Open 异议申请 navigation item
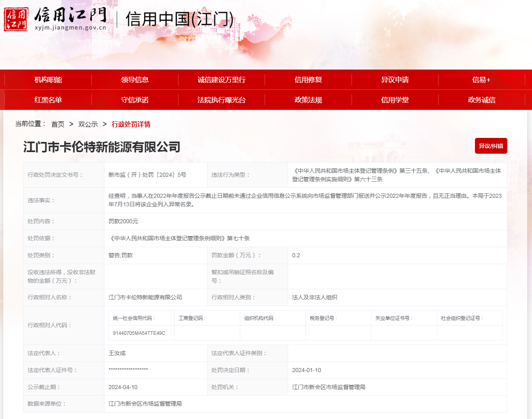The width and height of the screenshot is (532, 419). tap(395, 80)
